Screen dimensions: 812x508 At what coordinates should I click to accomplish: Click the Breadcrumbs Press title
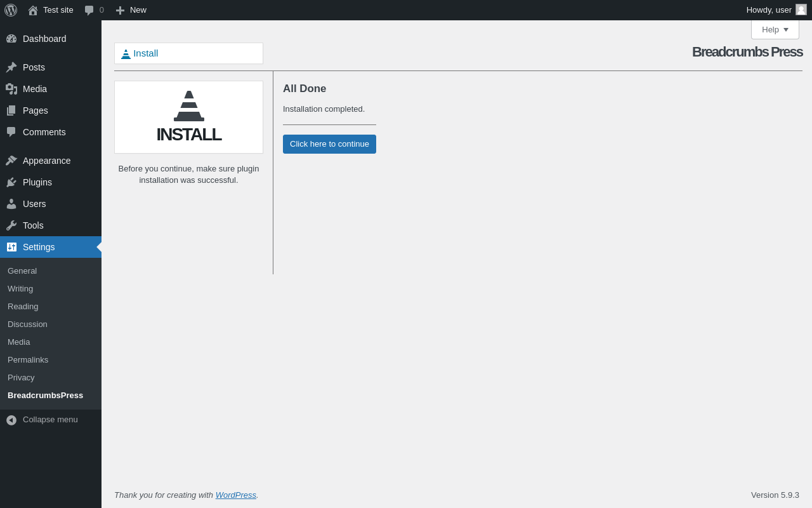747,52
